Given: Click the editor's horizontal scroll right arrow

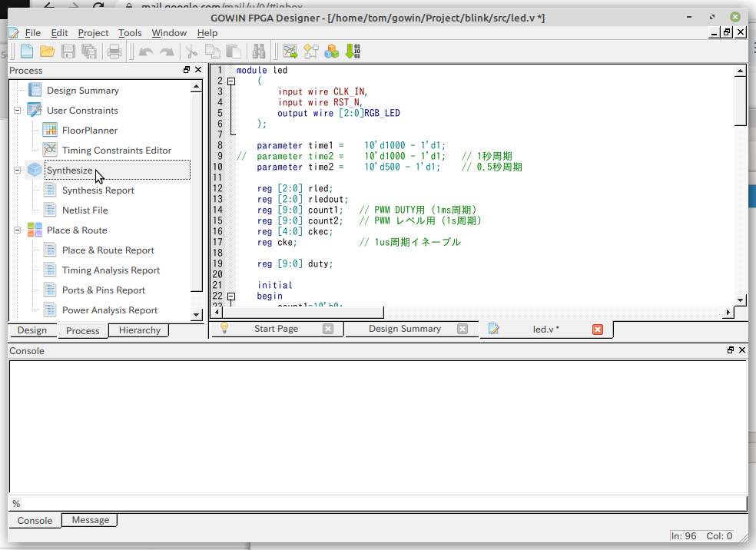Looking at the screenshot, I should pos(728,313).
